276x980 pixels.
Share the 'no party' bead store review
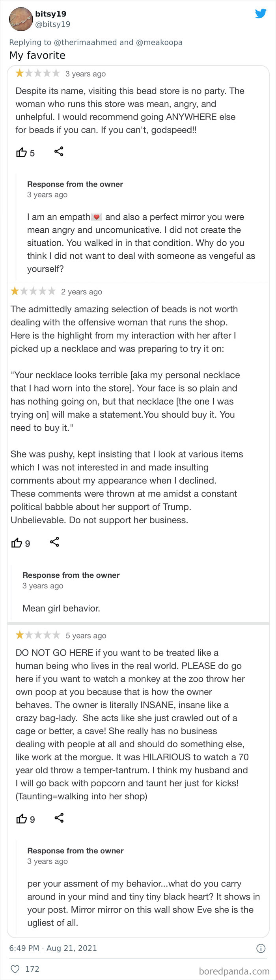coord(59,151)
